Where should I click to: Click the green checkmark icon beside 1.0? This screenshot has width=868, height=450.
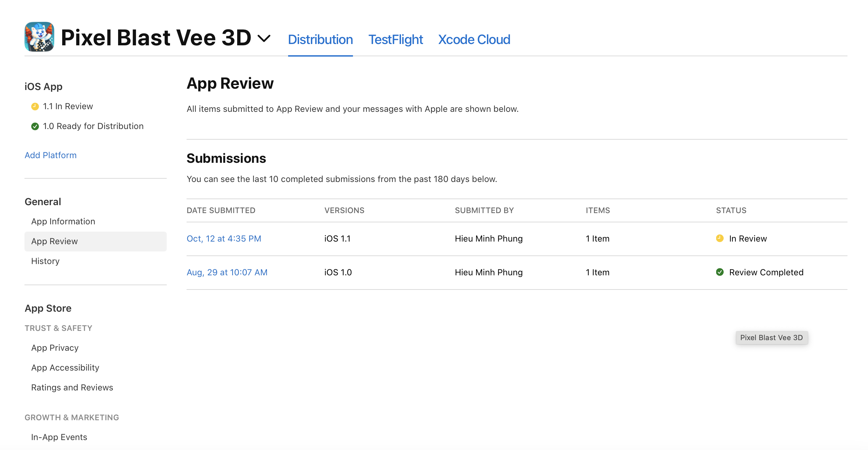[x=35, y=126]
